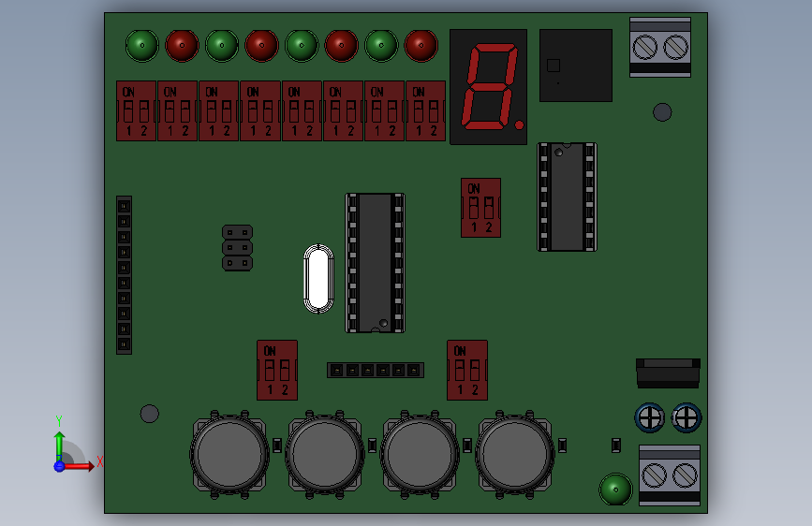Select the white crystal oscillator
The image size is (812, 526).
click(x=318, y=279)
